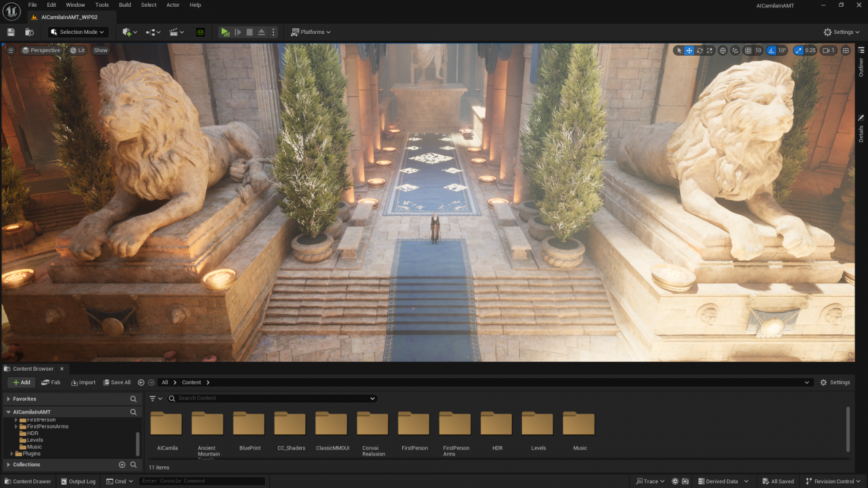Viewport: 868px width, 488px height.
Task: Click the save current level icon
Action: (11, 32)
